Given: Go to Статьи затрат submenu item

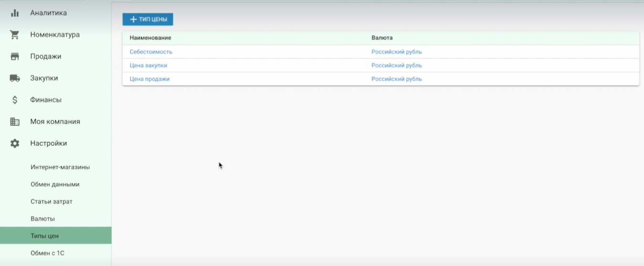Looking at the screenshot, I should pos(52,202).
